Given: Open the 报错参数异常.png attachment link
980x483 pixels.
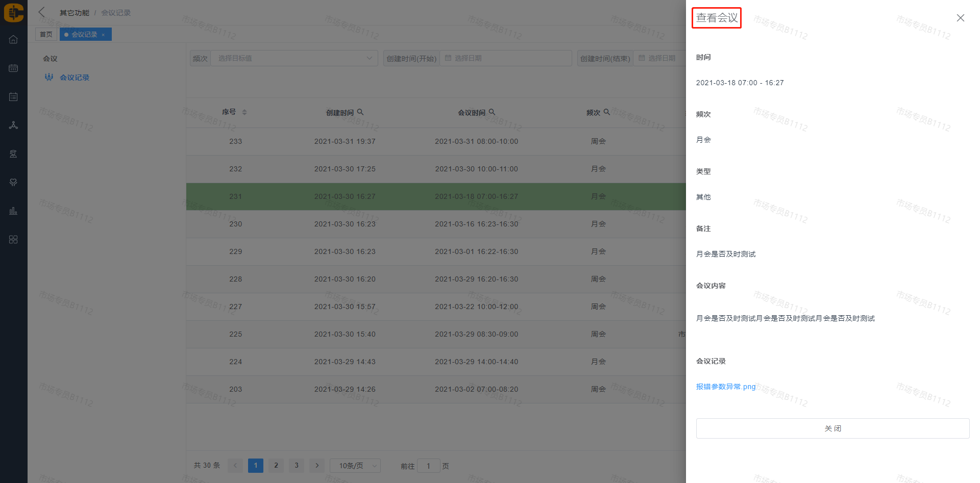Looking at the screenshot, I should (x=725, y=387).
